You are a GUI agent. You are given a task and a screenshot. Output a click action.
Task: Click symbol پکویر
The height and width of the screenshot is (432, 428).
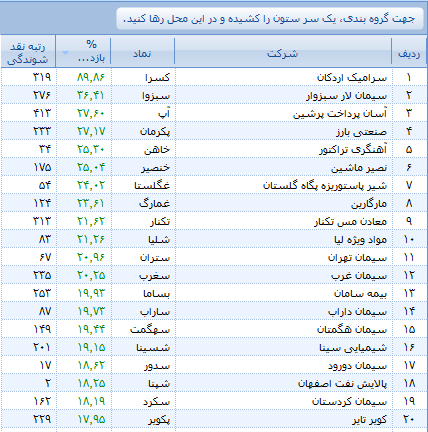click(159, 420)
